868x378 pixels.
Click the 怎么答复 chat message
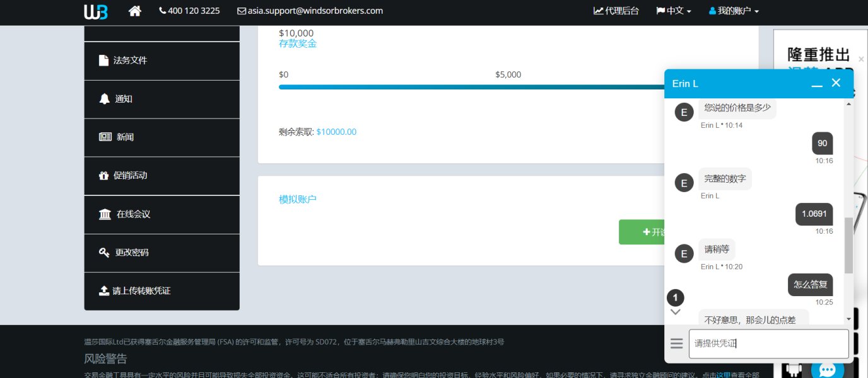click(811, 285)
